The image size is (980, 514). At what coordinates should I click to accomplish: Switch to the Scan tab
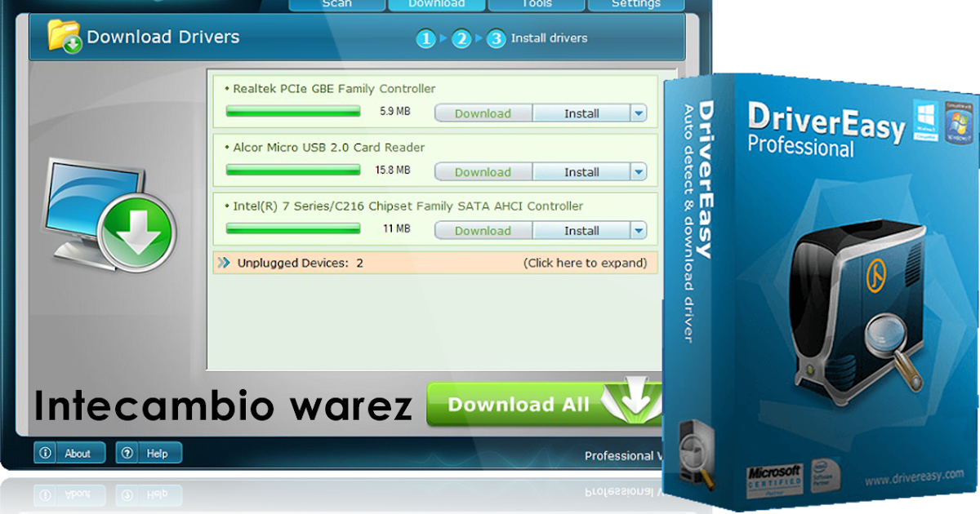[x=336, y=4]
